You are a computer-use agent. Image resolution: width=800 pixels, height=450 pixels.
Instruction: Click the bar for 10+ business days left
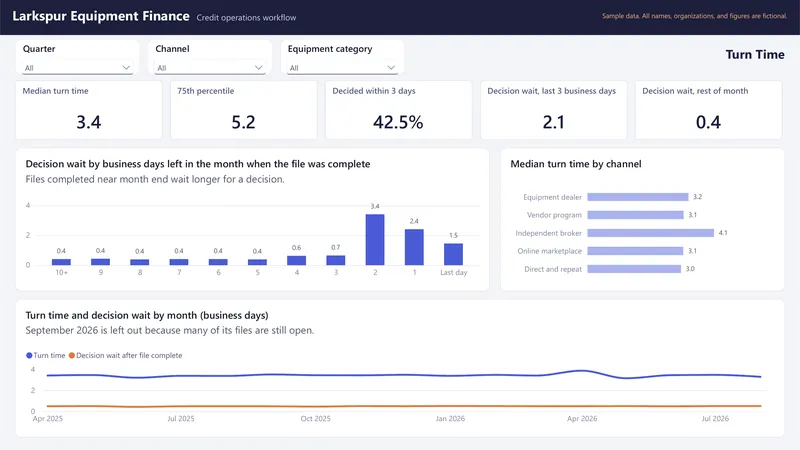click(x=61, y=262)
